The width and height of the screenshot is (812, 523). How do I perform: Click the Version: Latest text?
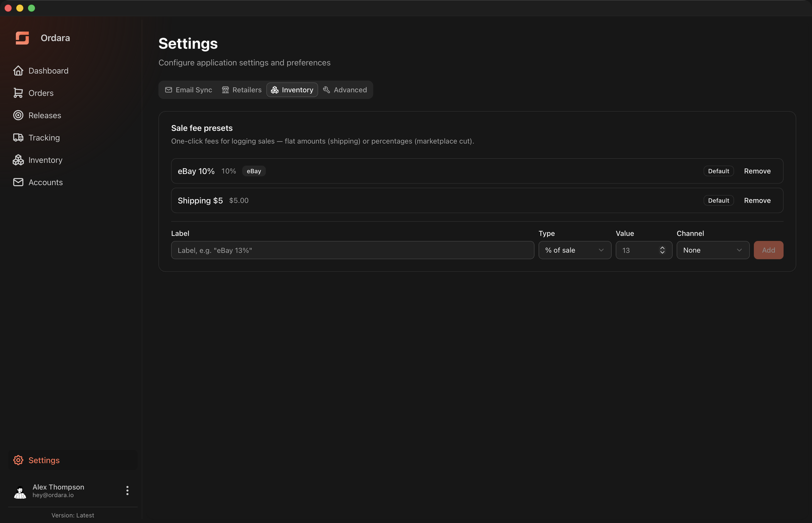pos(73,515)
